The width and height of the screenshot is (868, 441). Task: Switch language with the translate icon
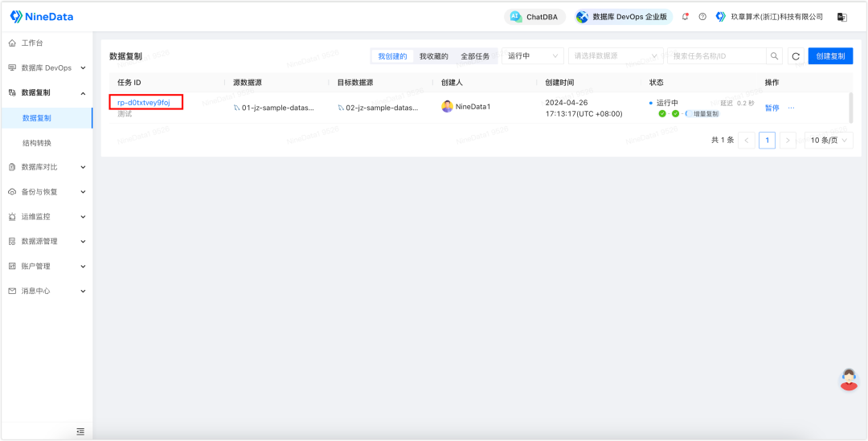(842, 17)
